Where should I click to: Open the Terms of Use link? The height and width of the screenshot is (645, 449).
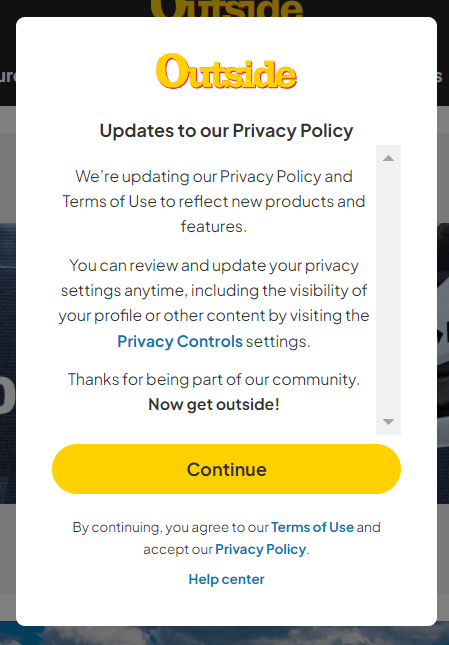pos(312,527)
